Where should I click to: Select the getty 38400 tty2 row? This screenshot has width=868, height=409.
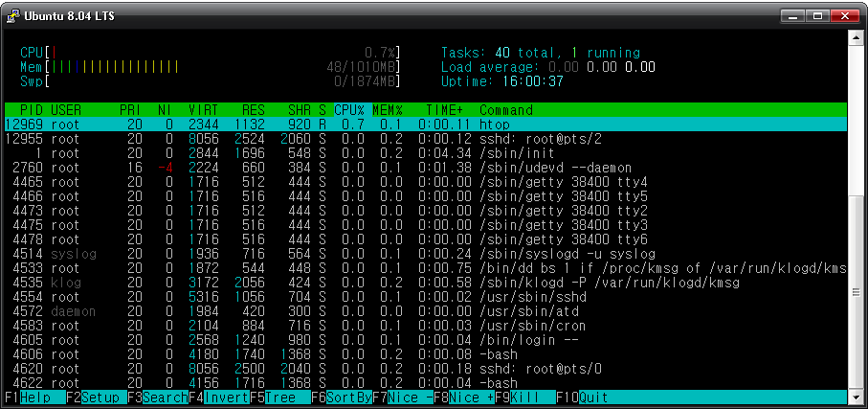[426, 211]
